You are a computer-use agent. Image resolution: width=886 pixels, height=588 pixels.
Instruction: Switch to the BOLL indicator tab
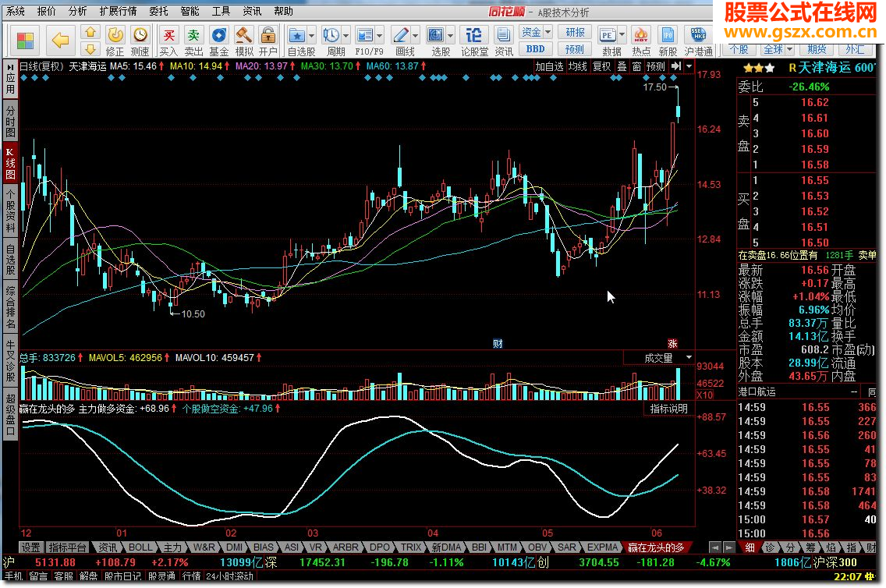point(140,547)
